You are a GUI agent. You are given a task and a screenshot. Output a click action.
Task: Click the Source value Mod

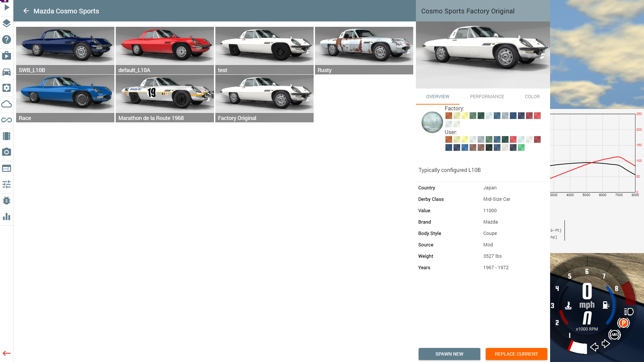pyautogui.click(x=488, y=245)
